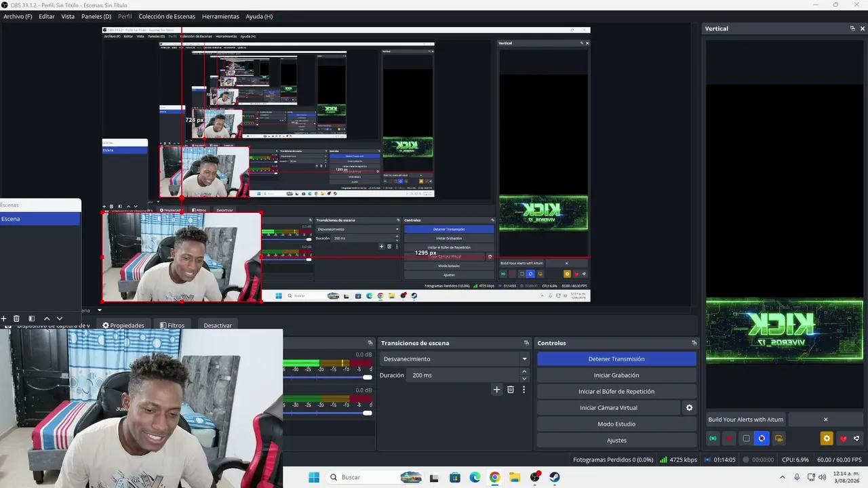Click the 4725 kbps status bar entry
Viewport: 868px width, 488px height.
tap(678, 460)
